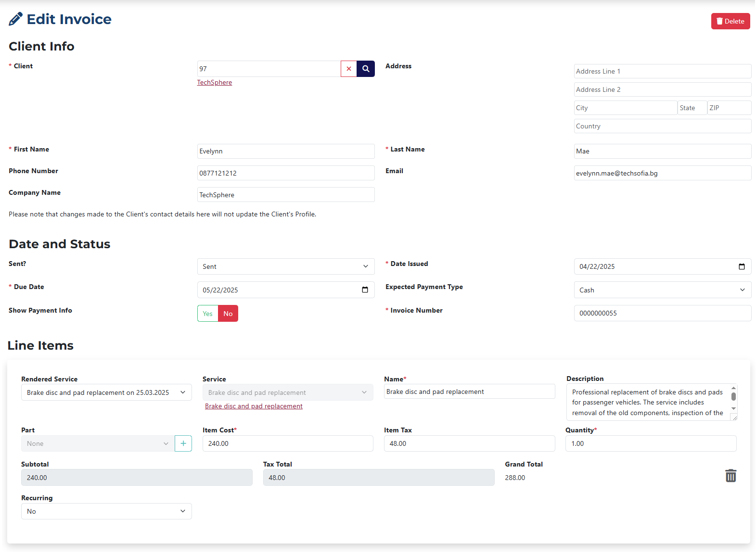Image resolution: width=756 pixels, height=556 pixels.
Task: Edit the First Name field Evelynn
Action: click(x=286, y=151)
